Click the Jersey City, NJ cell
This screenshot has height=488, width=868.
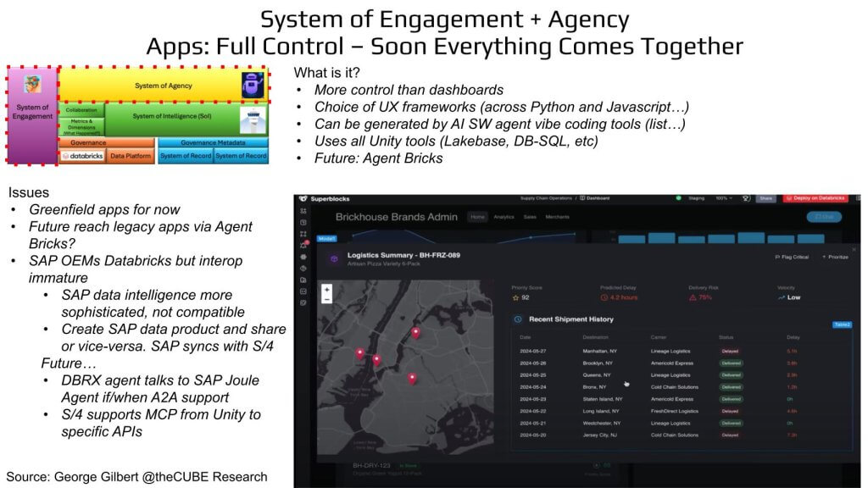click(599, 435)
